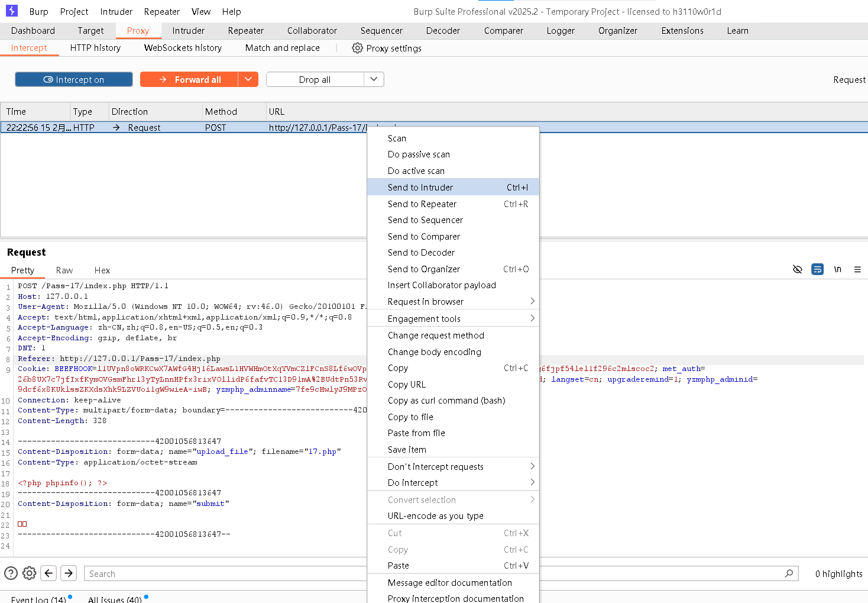
Task: Choose Send to Decoder
Action: point(453,252)
